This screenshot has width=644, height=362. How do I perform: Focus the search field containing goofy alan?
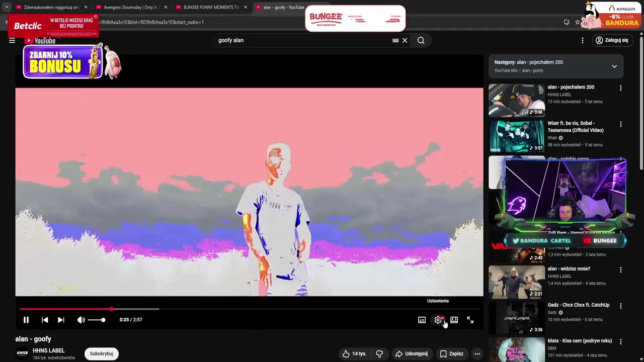(302, 40)
